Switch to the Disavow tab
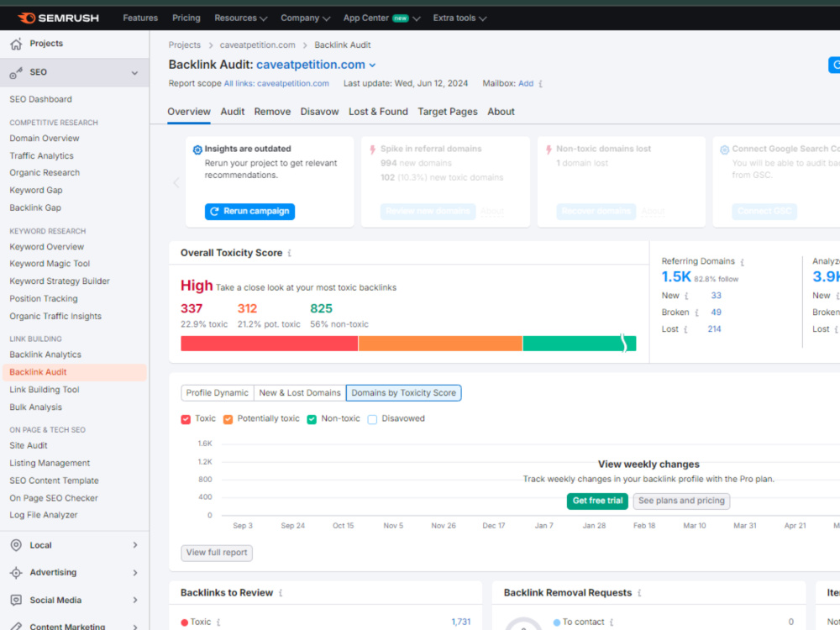Image resolution: width=840 pixels, height=630 pixels. [x=319, y=112]
